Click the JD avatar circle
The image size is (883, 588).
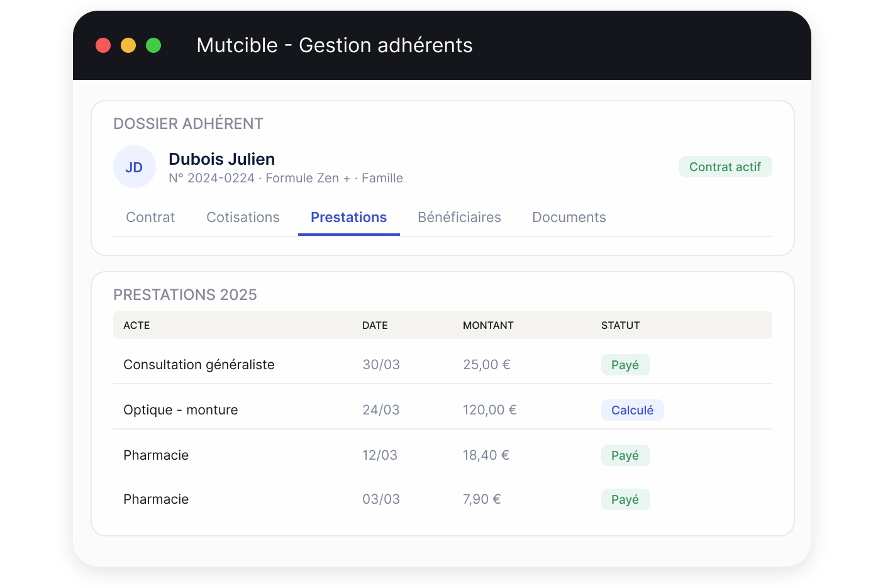(x=135, y=167)
